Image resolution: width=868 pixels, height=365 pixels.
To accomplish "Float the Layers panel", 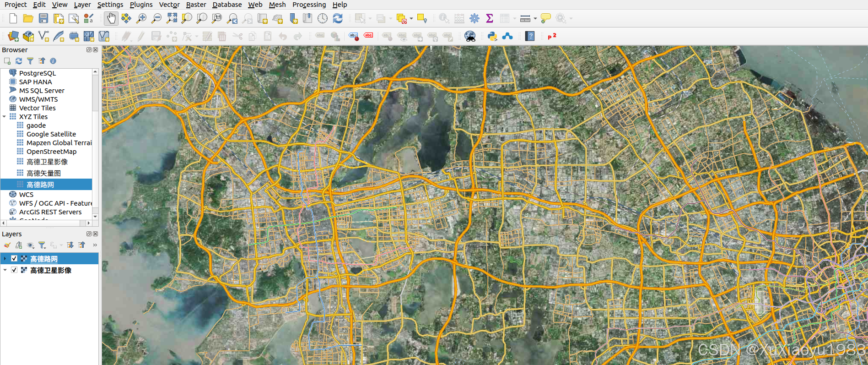I will click(x=89, y=234).
